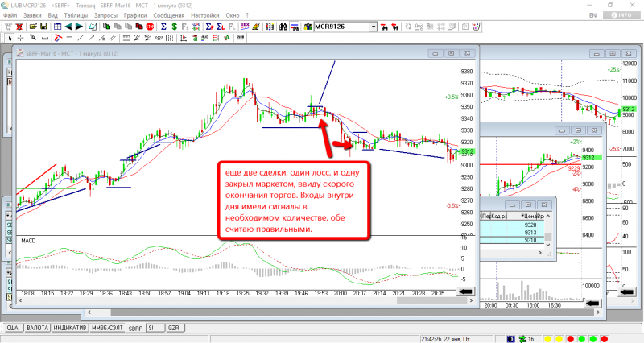Image resolution: width=644 pixels, height=343 pixels.
Task: Switch to the GZR tab
Action: click(174, 328)
